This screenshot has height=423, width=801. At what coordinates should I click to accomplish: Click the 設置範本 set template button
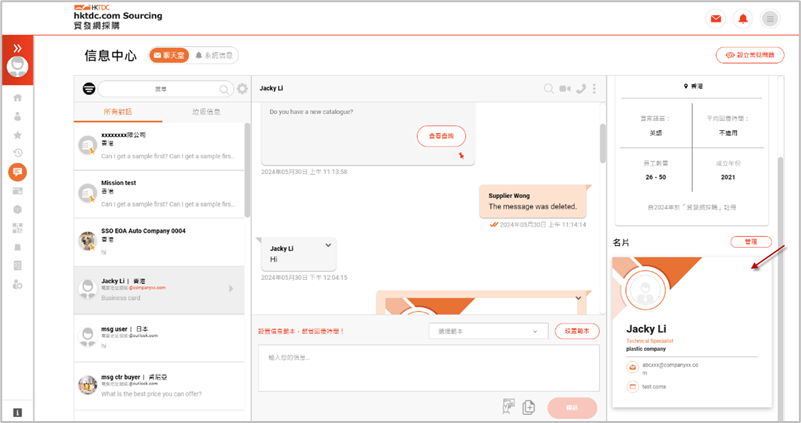pyautogui.click(x=577, y=331)
